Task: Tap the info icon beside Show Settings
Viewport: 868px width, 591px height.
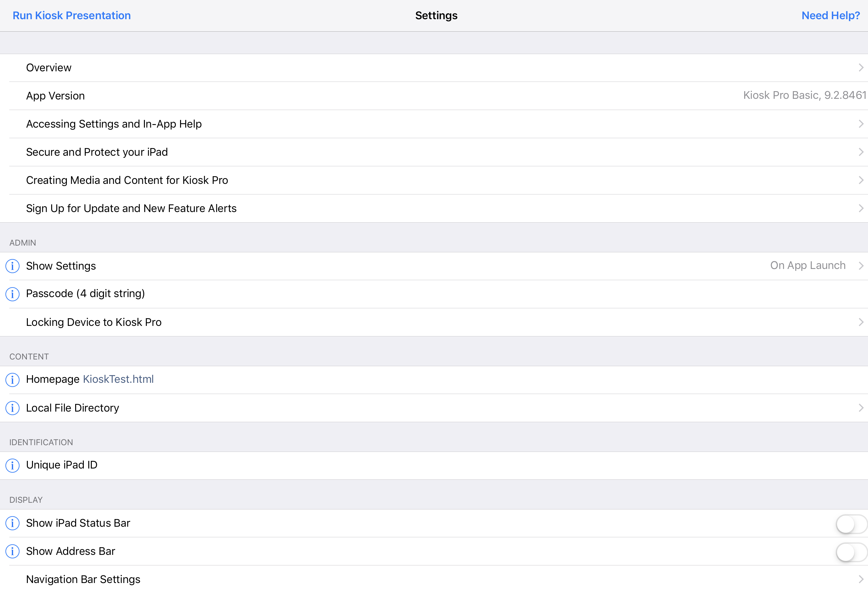Action: pos(12,266)
